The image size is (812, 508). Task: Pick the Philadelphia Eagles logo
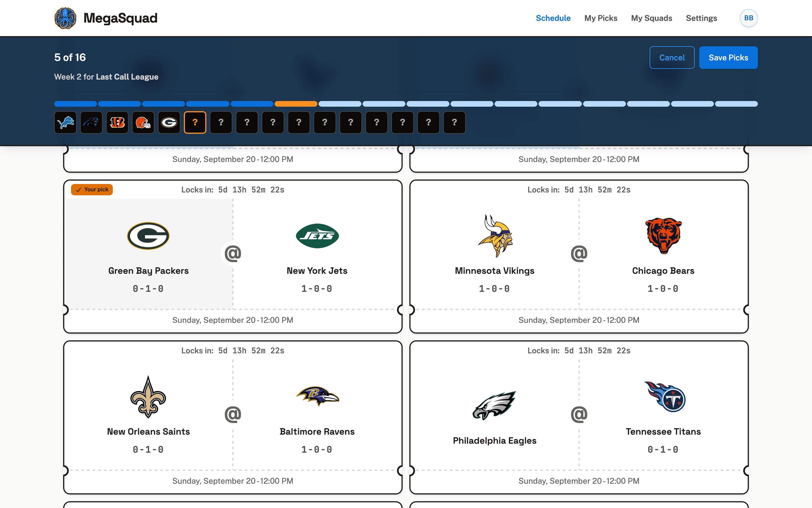pyautogui.click(x=494, y=406)
